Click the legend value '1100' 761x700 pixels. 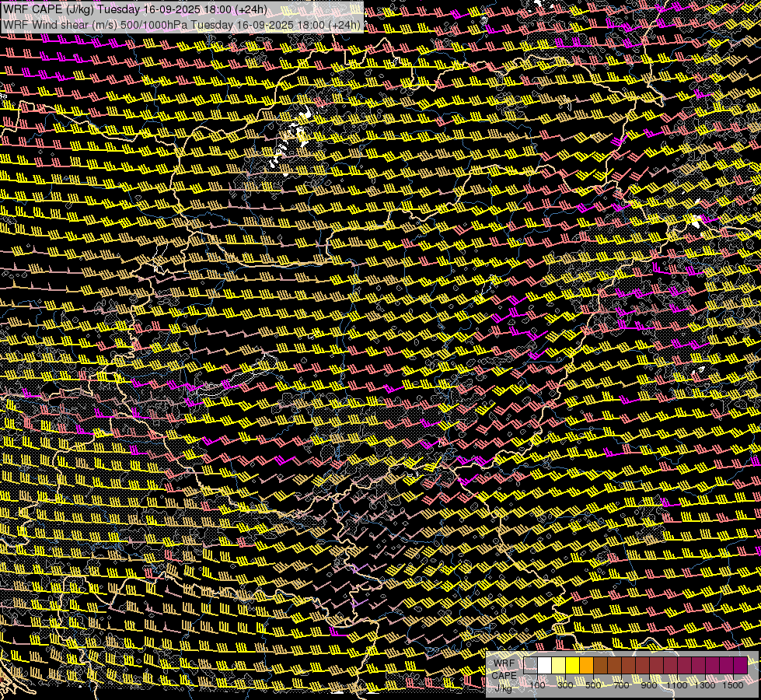tap(677, 685)
